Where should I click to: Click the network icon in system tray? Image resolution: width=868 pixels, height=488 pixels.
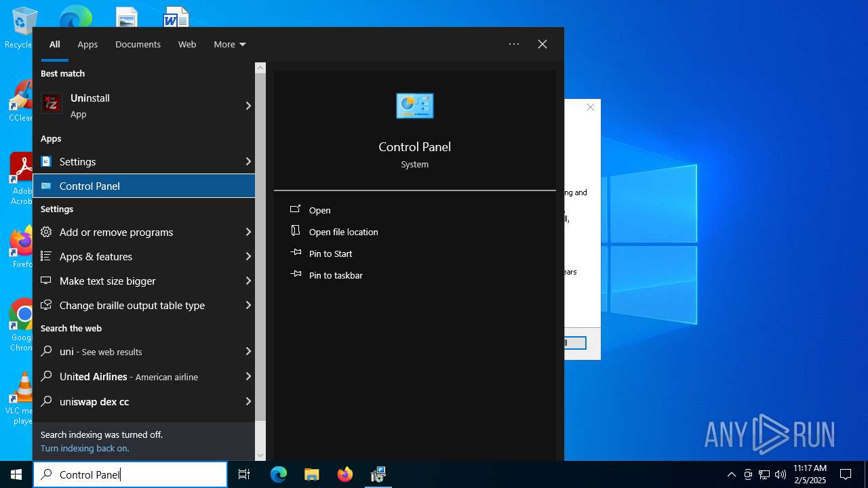(764, 474)
